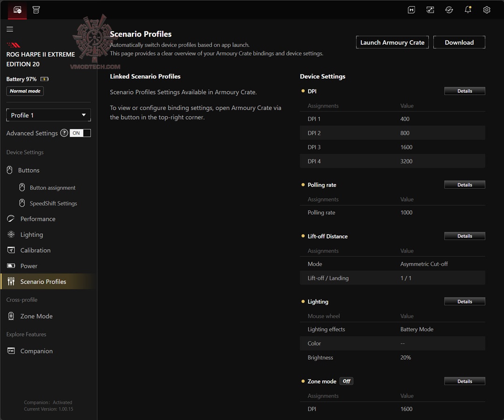Open Button assignment settings

click(53, 188)
